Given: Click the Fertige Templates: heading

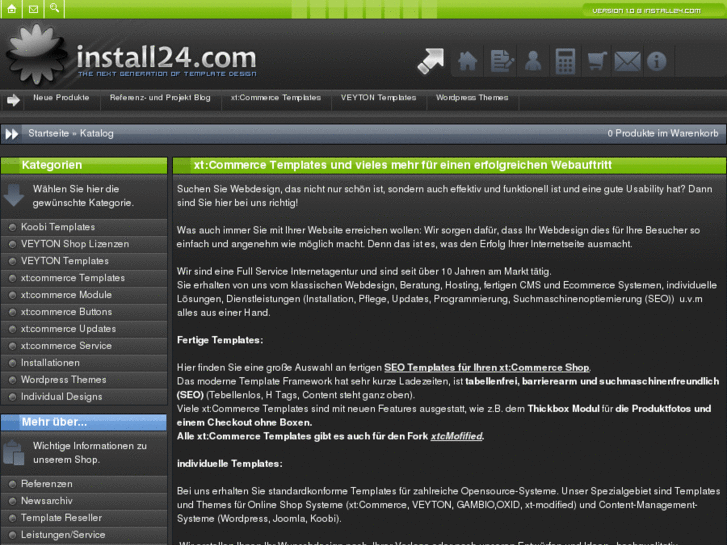Looking at the screenshot, I should pos(220,340).
